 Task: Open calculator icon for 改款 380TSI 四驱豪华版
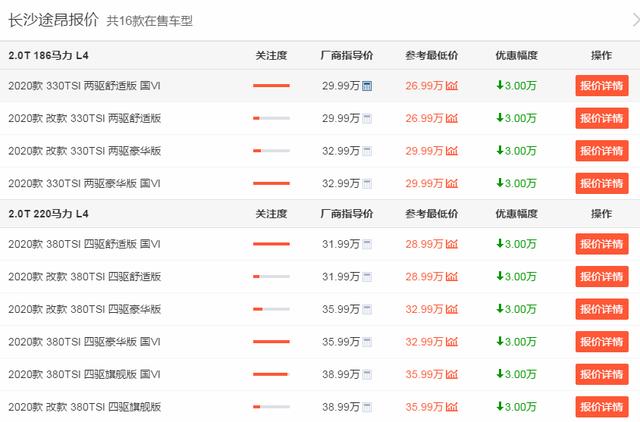pos(367,309)
